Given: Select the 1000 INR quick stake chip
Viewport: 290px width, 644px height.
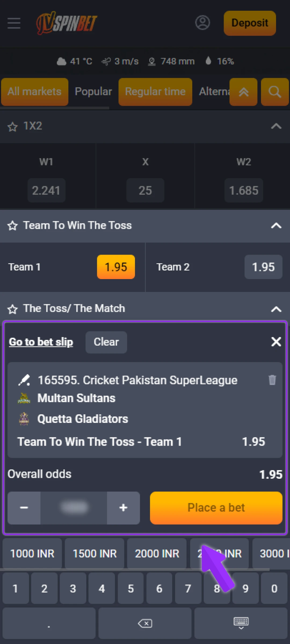Looking at the screenshot, I should [32, 553].
